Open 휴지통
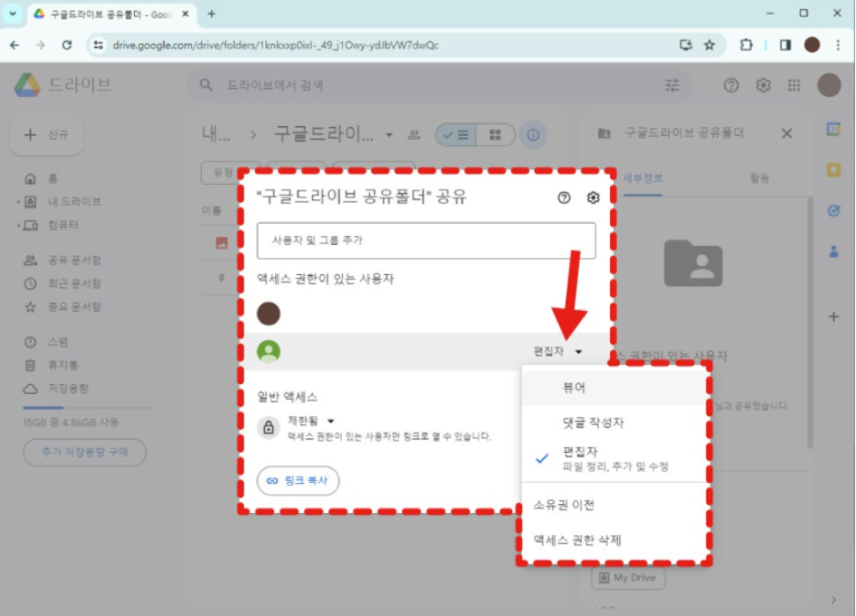Viewport: 856px width, 616px height. (51, 366)
